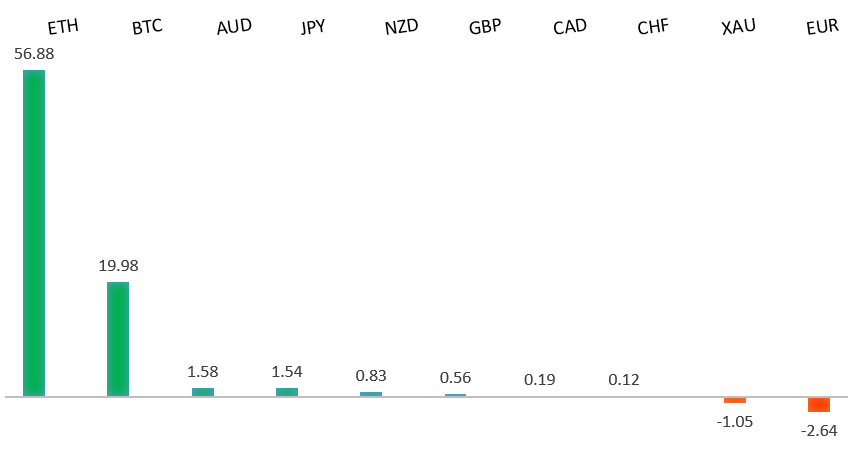Click the AUD category label
This screenshot has height=454, width=857.
[233, 27]
